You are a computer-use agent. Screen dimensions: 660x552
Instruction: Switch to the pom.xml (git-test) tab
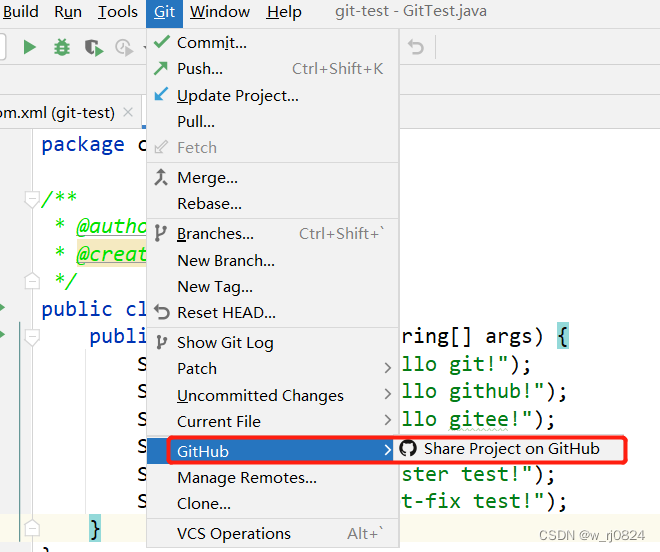pos(70,112)
